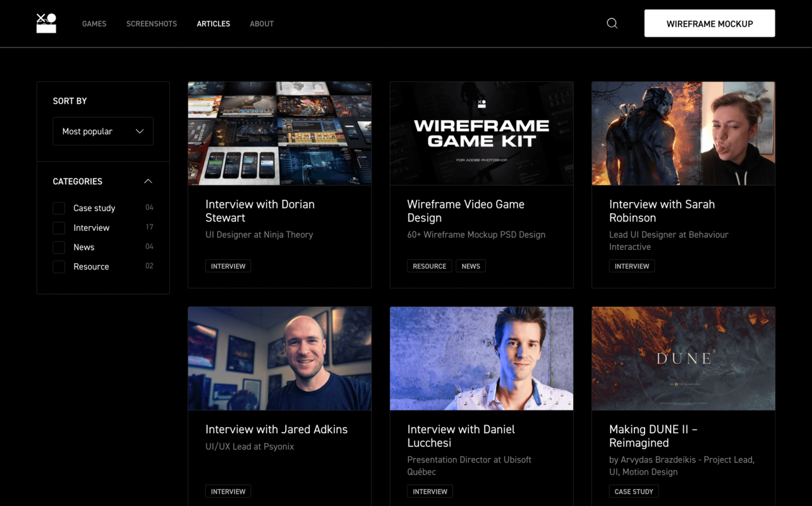The image size is (812, 506).
Task: Go to the Games nav item
Action: point(94,24)
